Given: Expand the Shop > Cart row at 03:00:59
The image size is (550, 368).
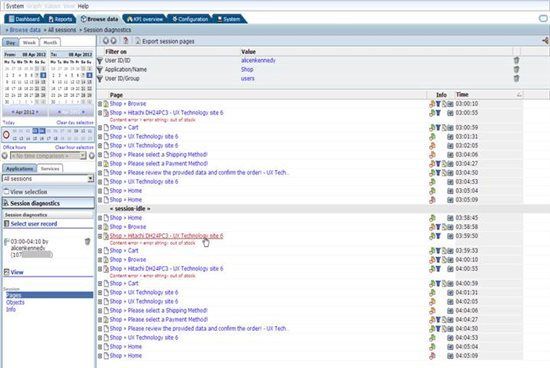Looking at the screenshot, I should click(x=100, y=128).
